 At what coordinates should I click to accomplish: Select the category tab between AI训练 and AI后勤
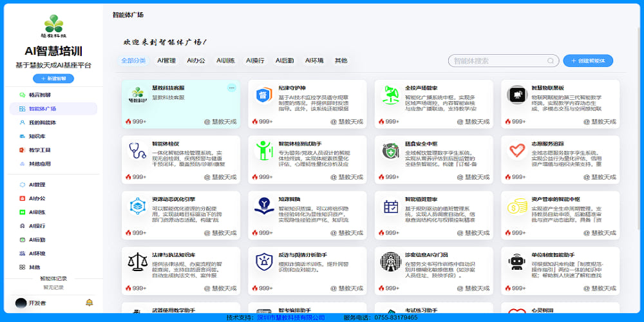point(255,61)
